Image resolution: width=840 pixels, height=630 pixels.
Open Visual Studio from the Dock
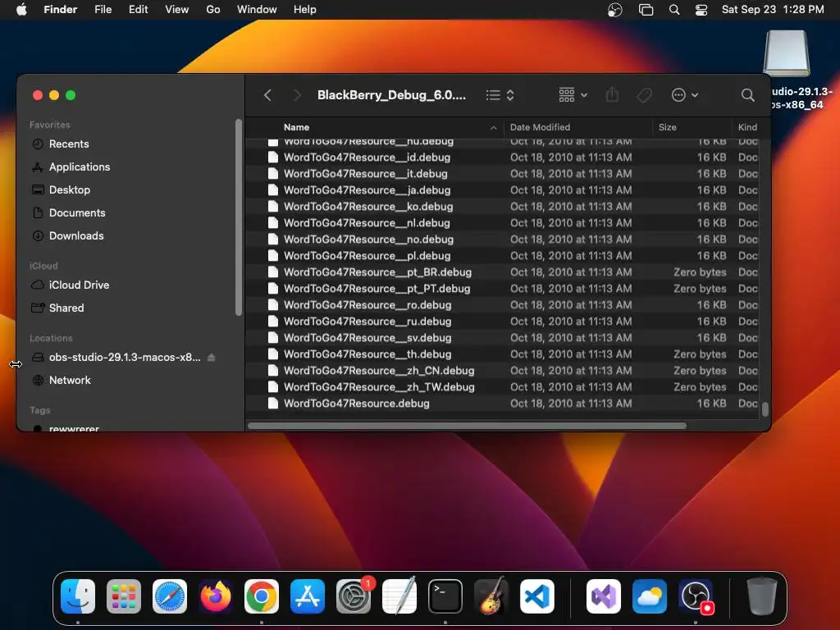point(604,596)
